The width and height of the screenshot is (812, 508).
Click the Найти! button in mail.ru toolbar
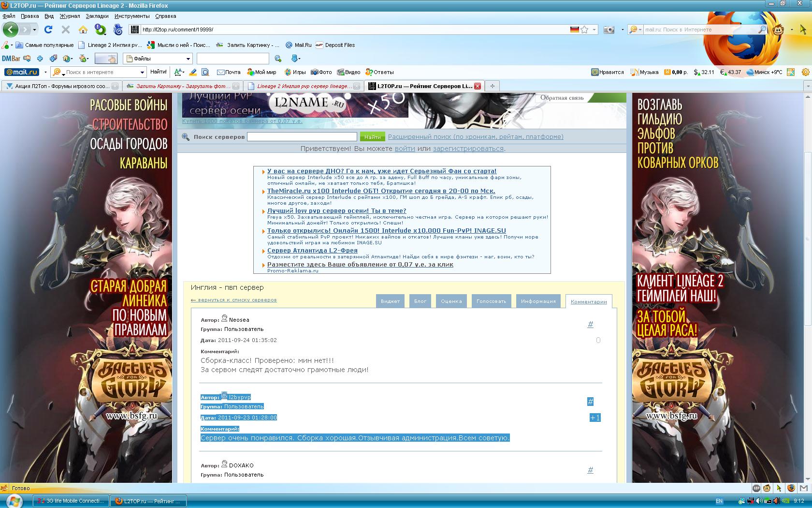tap(158, 72)
